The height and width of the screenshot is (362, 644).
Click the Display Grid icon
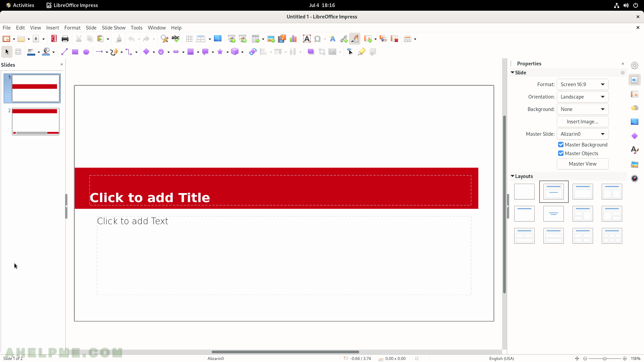pos(189,39)
